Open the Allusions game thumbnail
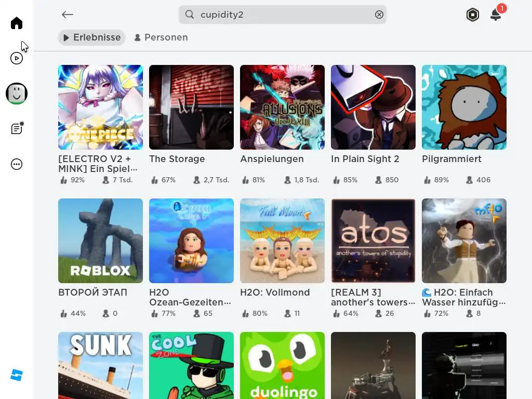Viewport: 532px width, 399px height. 282,107
